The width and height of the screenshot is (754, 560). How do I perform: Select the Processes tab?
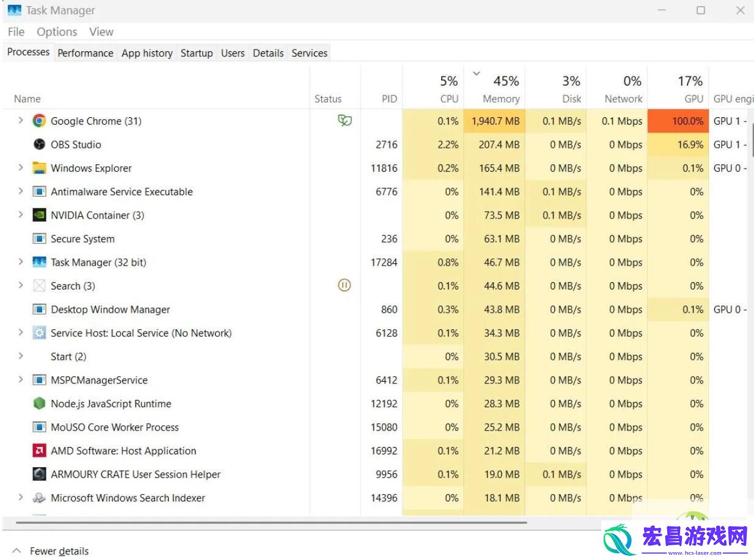tap(28, 52)
